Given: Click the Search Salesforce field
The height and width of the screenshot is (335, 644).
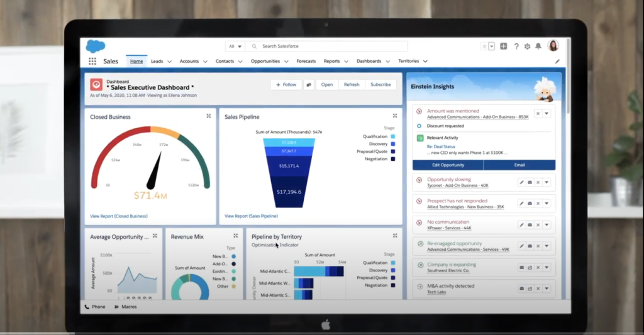Looking at the screenshot, I should [326, 47].
